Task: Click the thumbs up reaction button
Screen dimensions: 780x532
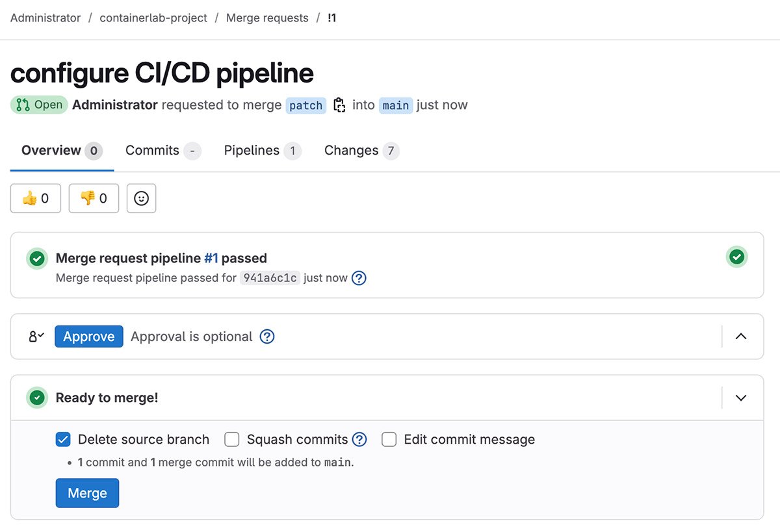Action: point(36,199)
